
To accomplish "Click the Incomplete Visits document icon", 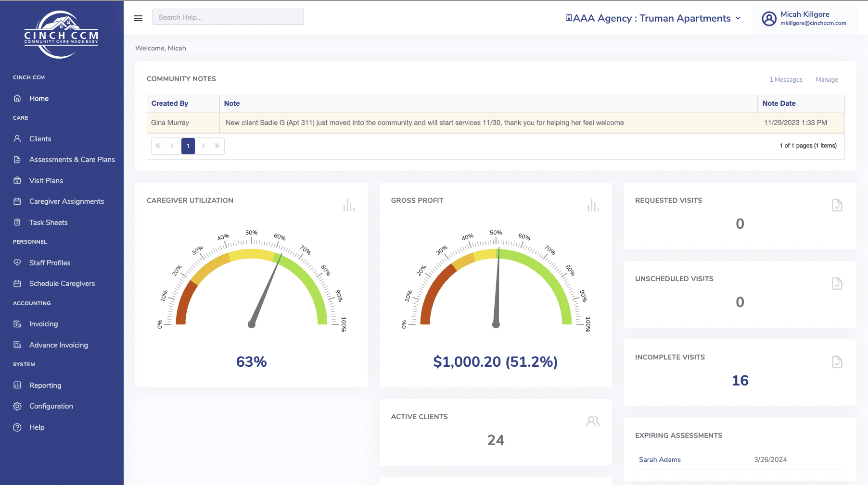I will (x=837, y=362).
